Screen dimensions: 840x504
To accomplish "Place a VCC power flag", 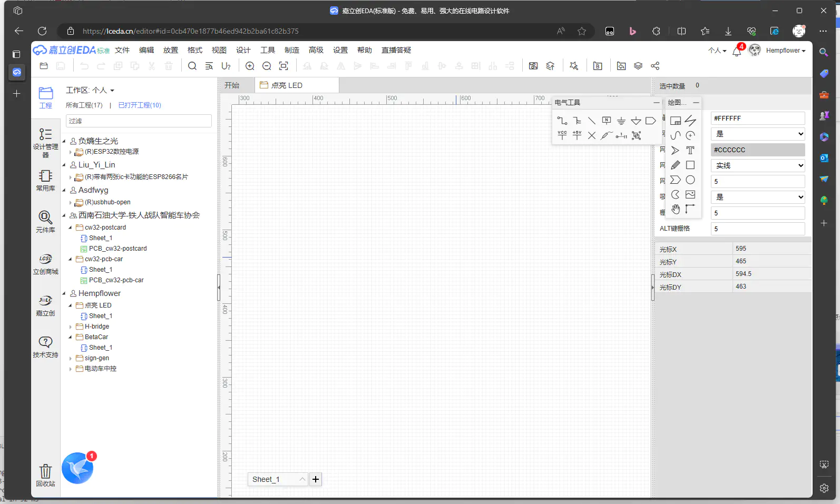I will point(562,135).
